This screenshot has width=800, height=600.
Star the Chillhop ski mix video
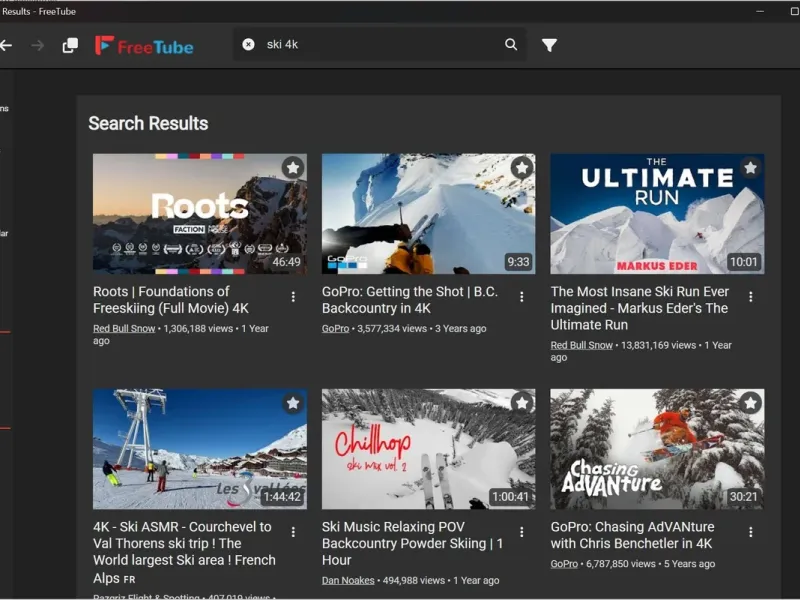521,403
